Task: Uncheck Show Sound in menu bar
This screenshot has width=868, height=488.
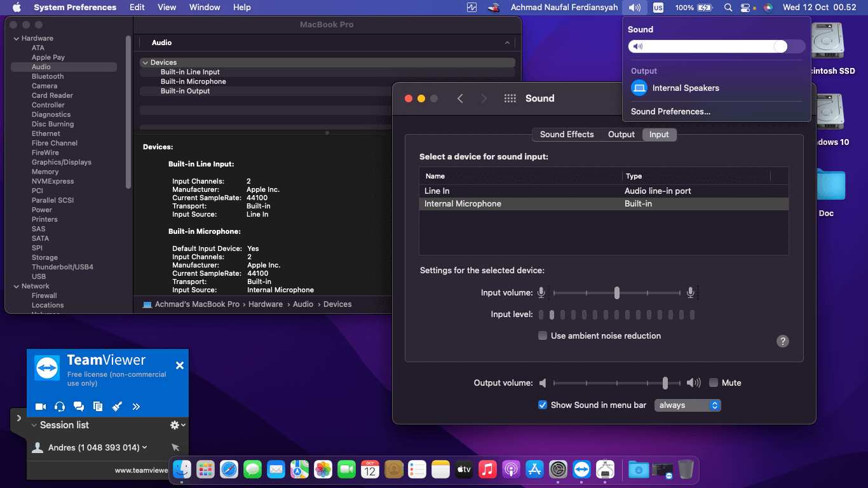Action: [x=543, y=405]
